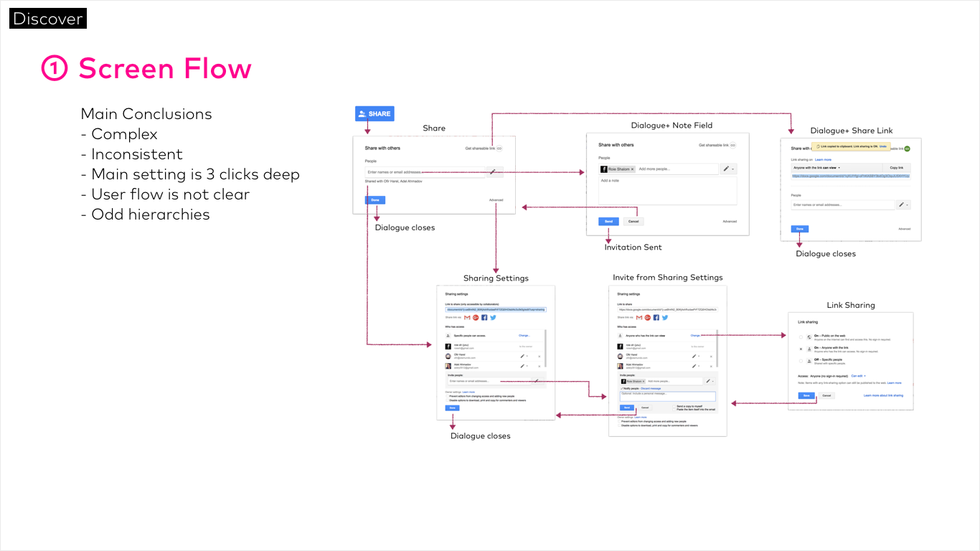This screenshot has width=980, height=551.
Task: Click the blue SHARE button
Action: pyautogui.click(x=374, y=113)
